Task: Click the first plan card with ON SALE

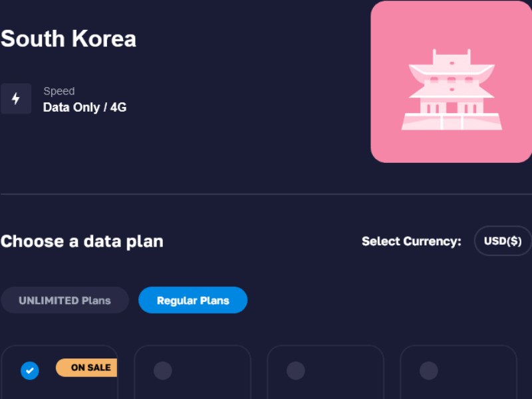Action: coord(59,372)
